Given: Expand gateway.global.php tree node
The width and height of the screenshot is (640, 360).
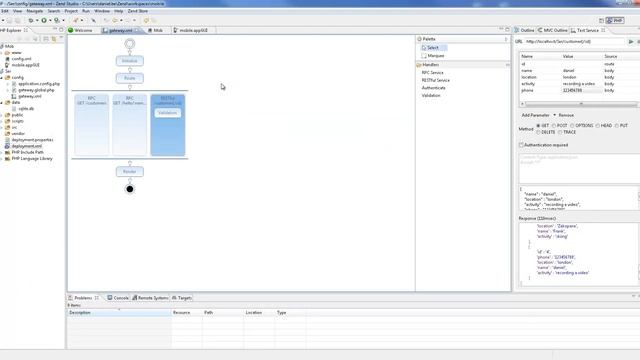Looking at the screenshot, I should coord(8,90).
